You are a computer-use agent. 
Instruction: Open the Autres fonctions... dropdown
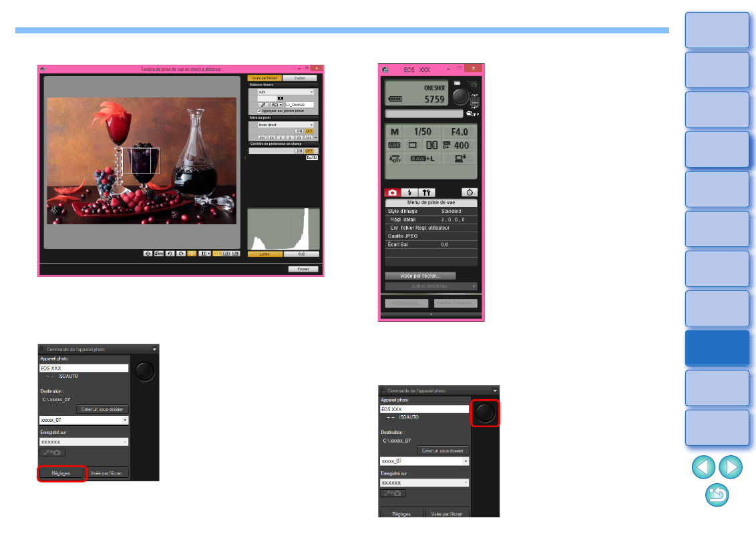[431, 286]
